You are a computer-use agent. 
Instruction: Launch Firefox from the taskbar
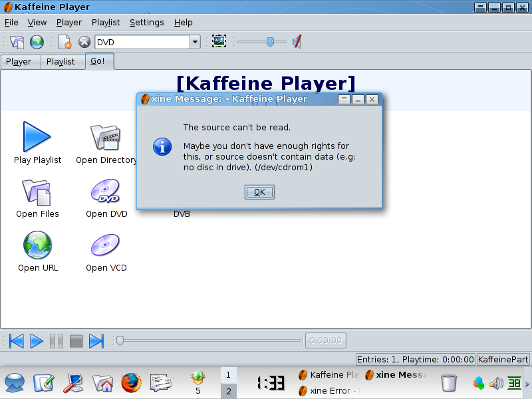pos(132,382)
